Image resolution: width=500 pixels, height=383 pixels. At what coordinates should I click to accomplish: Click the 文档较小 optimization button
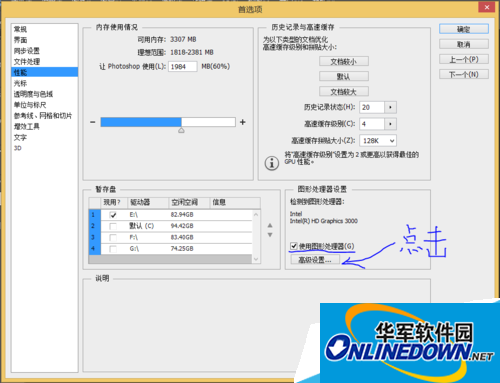pyautogui.click(x=344, y=61)
